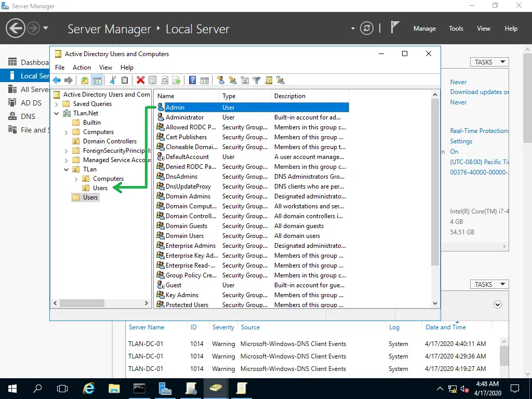532x399 pixels.
Task: Select the Domain Admins group row
Action: (252, 196)
